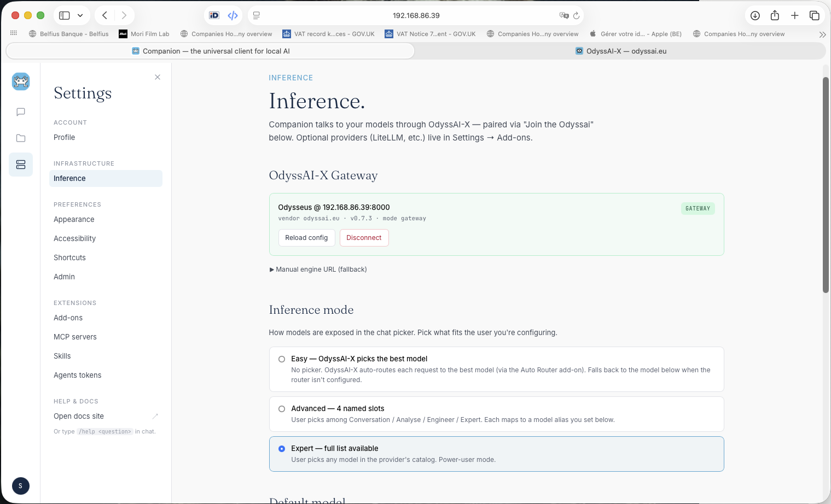Click the code brackets extension icon
Image resolution: width=831 pixels, height=504 pixels.
[233, 15]
